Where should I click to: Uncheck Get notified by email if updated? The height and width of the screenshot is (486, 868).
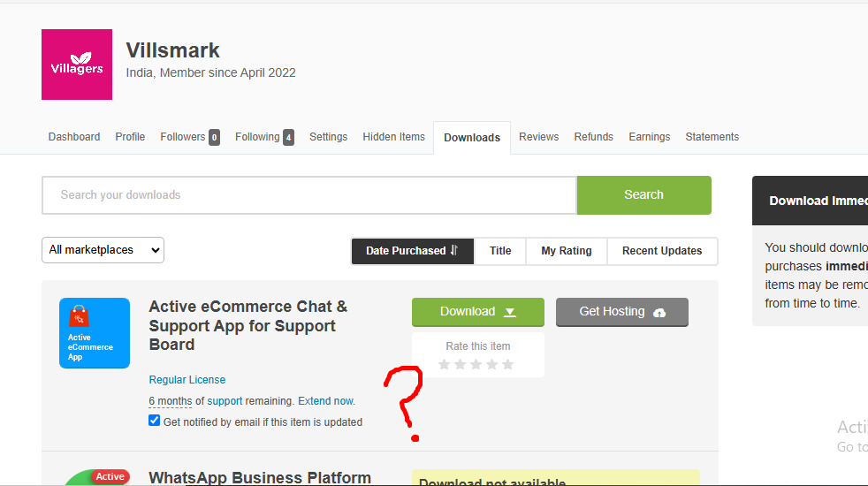tap(155, 421)
